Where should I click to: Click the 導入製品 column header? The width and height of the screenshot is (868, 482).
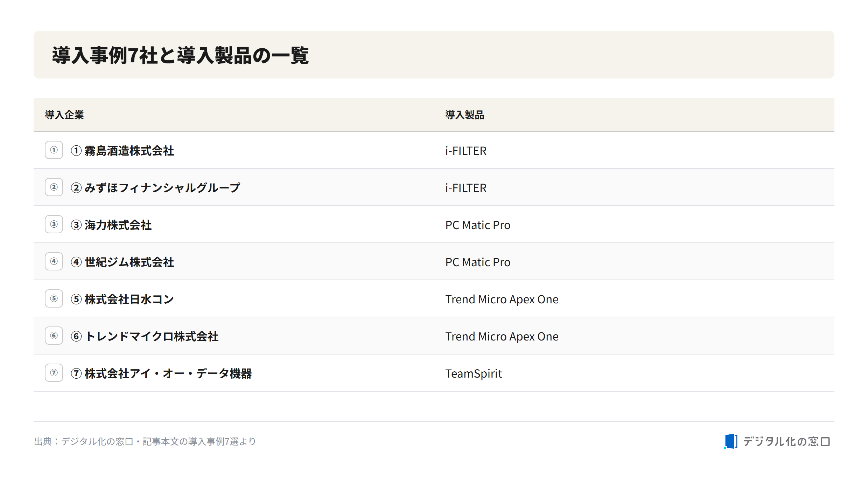point(465,115)
